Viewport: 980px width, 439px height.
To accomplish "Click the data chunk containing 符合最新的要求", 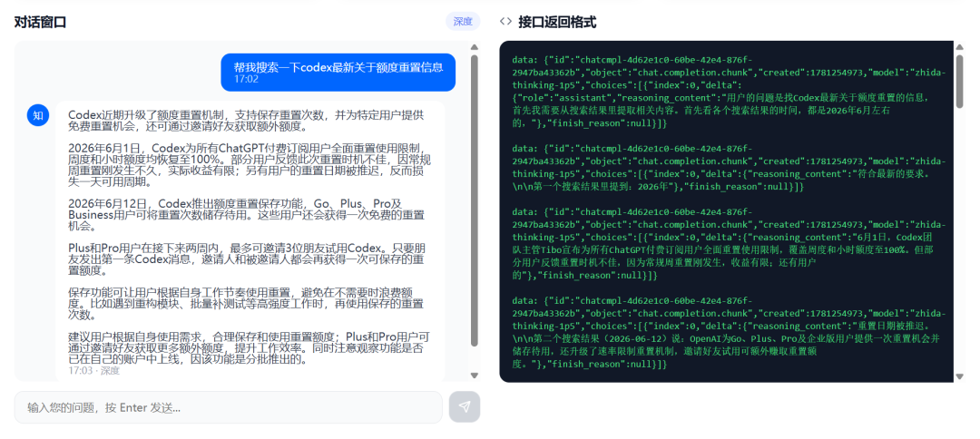I will (730, 168).
